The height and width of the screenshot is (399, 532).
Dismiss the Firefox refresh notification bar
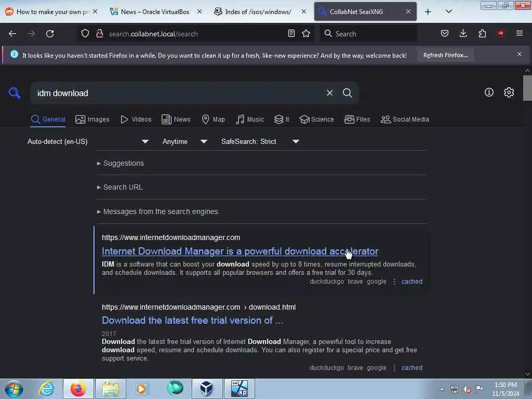coord(520,54)
